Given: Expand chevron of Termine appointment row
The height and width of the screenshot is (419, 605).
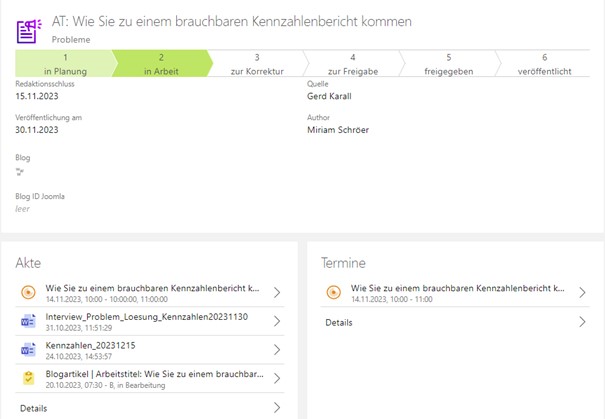Looking at the screenshot, I should click(583, 292).
